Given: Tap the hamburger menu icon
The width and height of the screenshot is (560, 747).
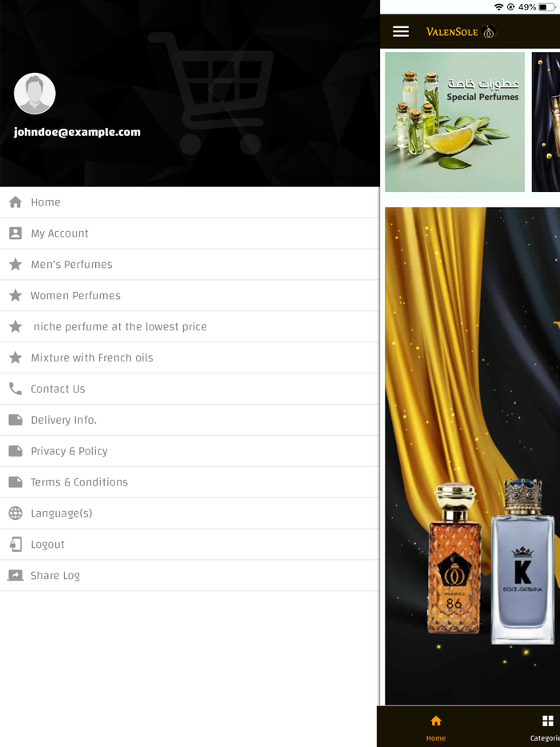Looking at the screenshot, I should click(400, 31).
